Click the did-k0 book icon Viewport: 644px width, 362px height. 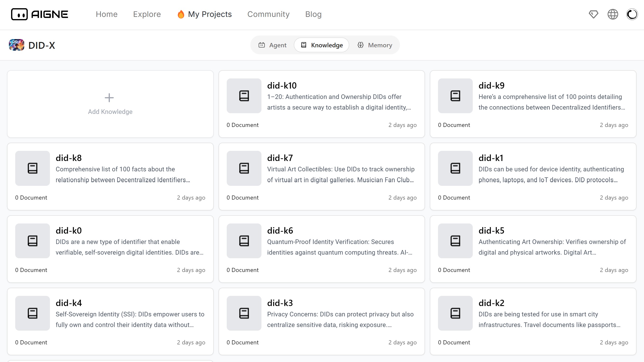click(33, 241)
